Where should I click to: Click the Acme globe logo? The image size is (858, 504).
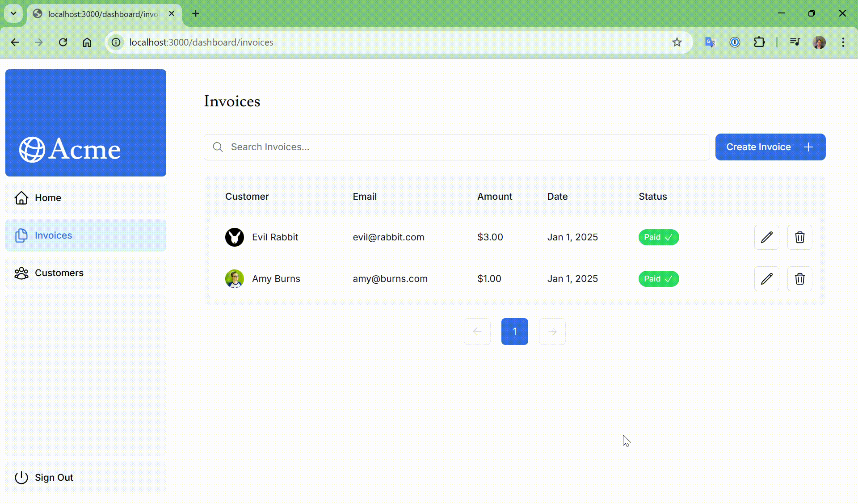(32, 149)
